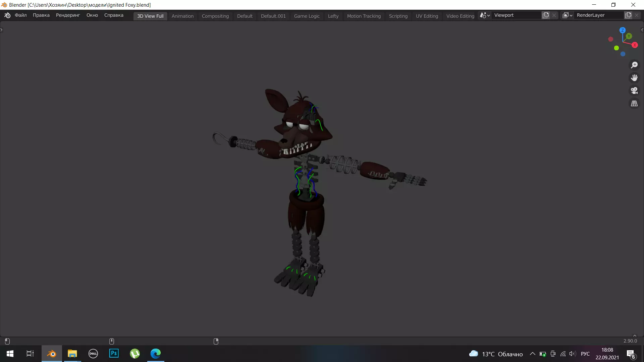Screen dimensions: 644x362
Task: Click the negative Y green dot on gizmo
Action: 616,48
